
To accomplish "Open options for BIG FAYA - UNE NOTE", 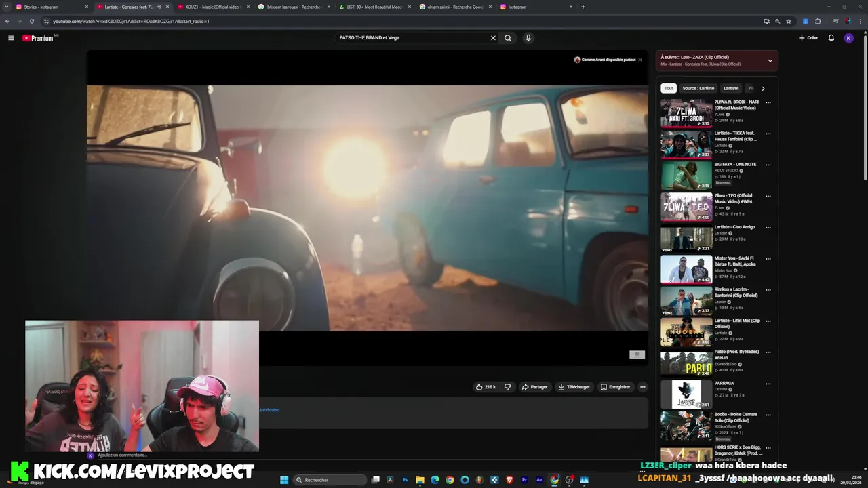I will (x=768, y=165).
